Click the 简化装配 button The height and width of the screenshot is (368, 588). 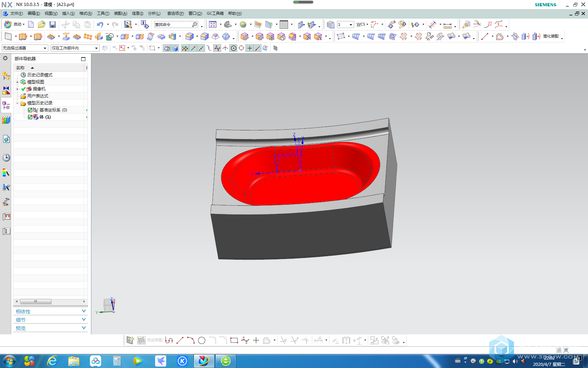551,36
